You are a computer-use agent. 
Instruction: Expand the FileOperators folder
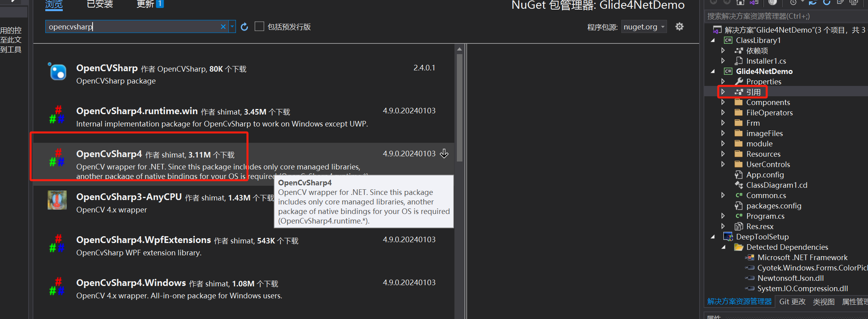coord(723,113)
